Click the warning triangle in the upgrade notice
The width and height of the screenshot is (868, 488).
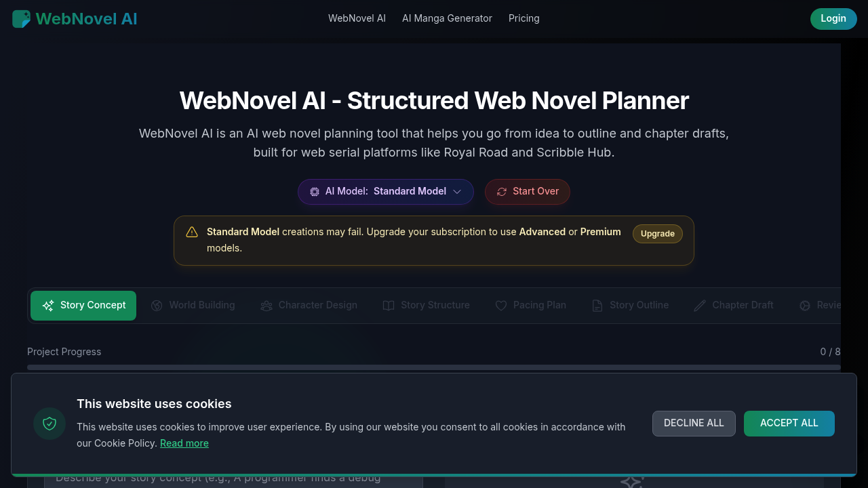point(192,232)
